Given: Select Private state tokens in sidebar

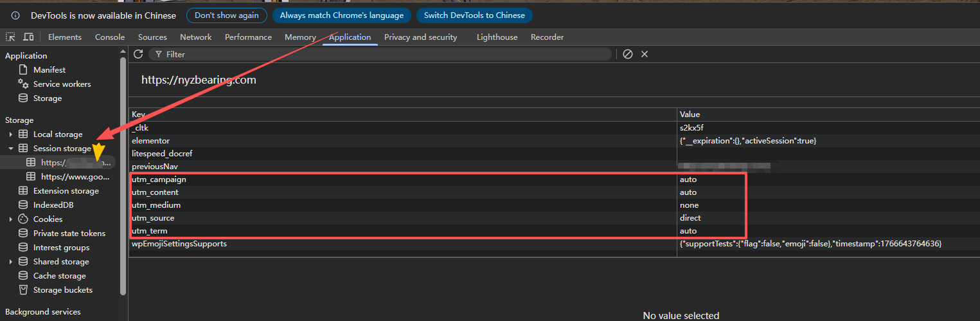Looking at the screenshot, I should pyautogui.click(x=69, y=233).
